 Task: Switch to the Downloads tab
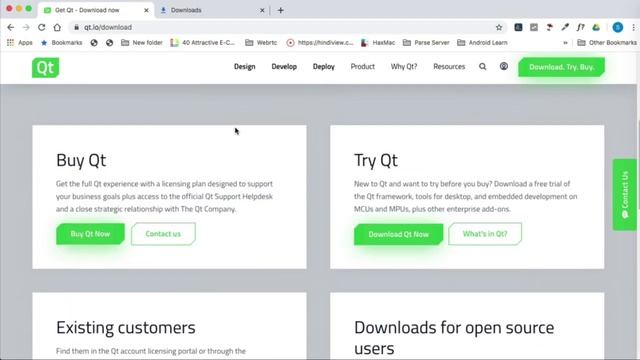tap(212, 10)
